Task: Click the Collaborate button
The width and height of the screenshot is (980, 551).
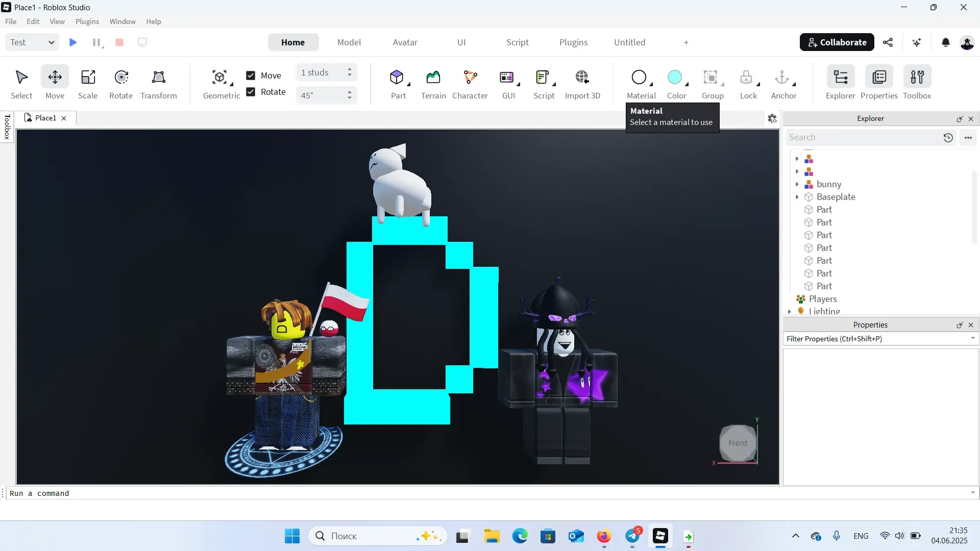Action: [x=837, y=42]
